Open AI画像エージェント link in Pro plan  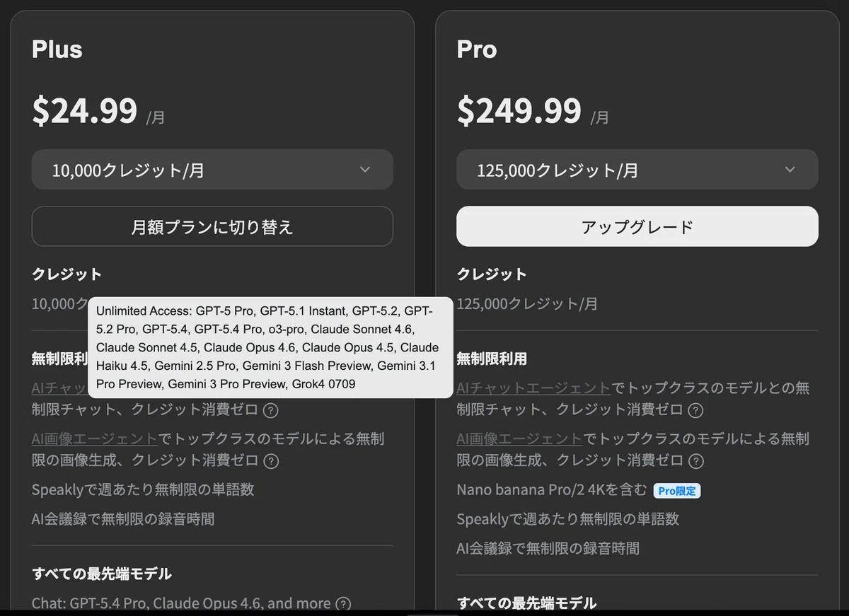519,438
